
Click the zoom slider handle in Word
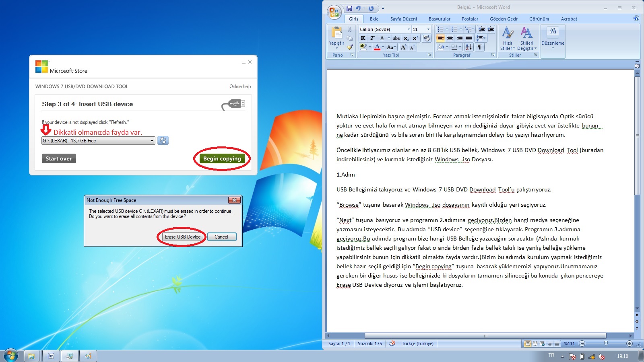(x=606, y=343)
